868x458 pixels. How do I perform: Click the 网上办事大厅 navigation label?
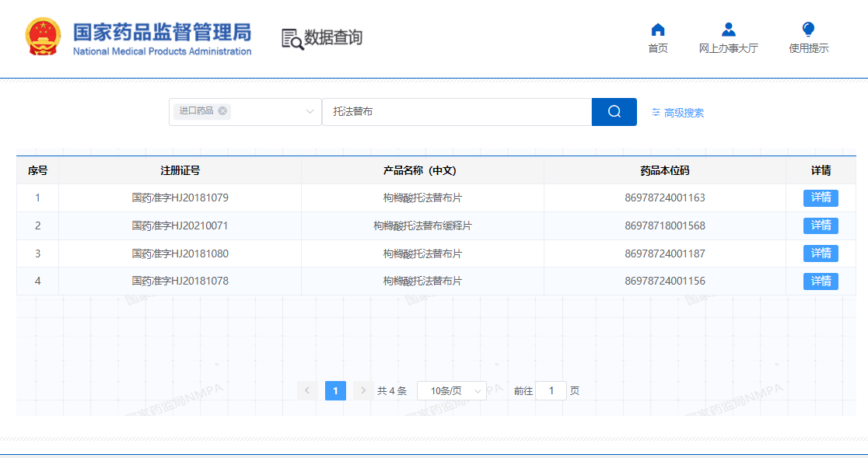[729, 49]
